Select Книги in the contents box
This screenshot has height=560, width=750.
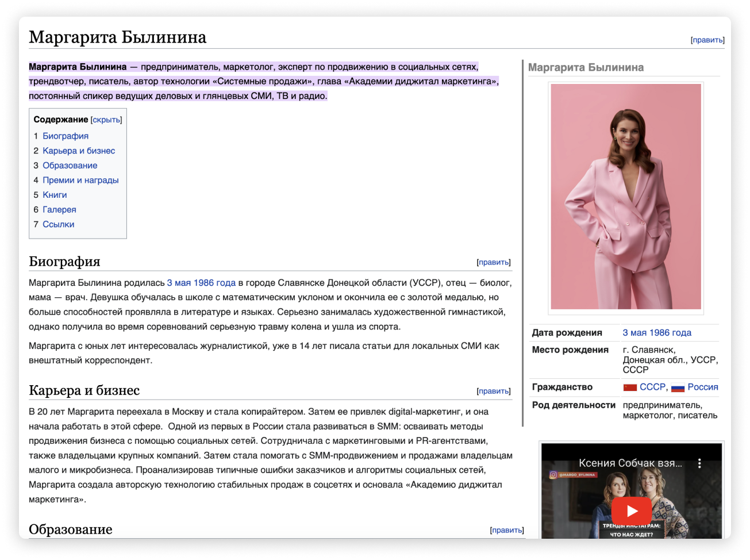pos(55,195)
